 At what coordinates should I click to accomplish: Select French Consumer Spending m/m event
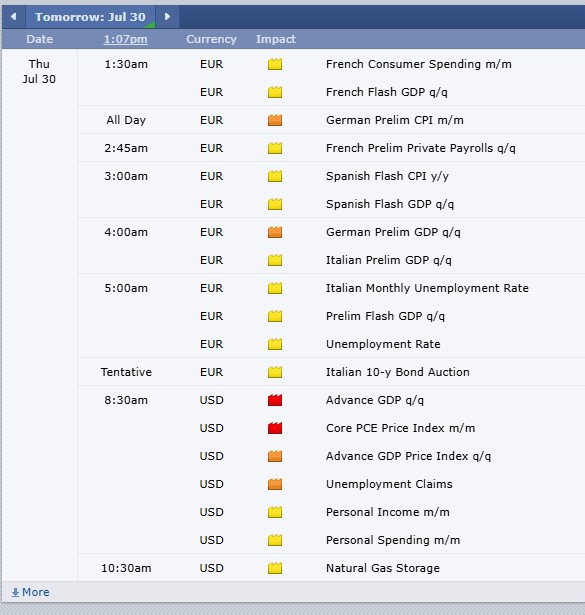419,64
